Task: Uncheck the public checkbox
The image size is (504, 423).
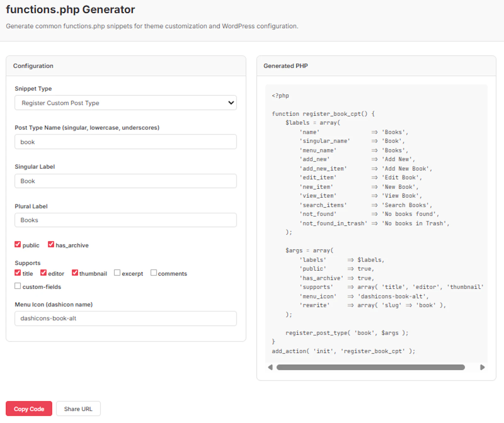Action: pos(18,245)
